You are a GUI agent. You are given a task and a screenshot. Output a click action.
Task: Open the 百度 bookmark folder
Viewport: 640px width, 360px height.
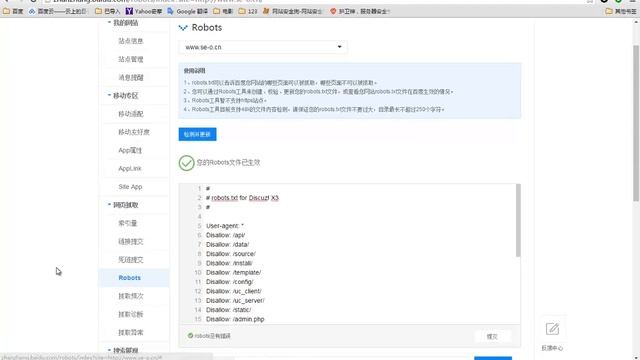point(13,11)
